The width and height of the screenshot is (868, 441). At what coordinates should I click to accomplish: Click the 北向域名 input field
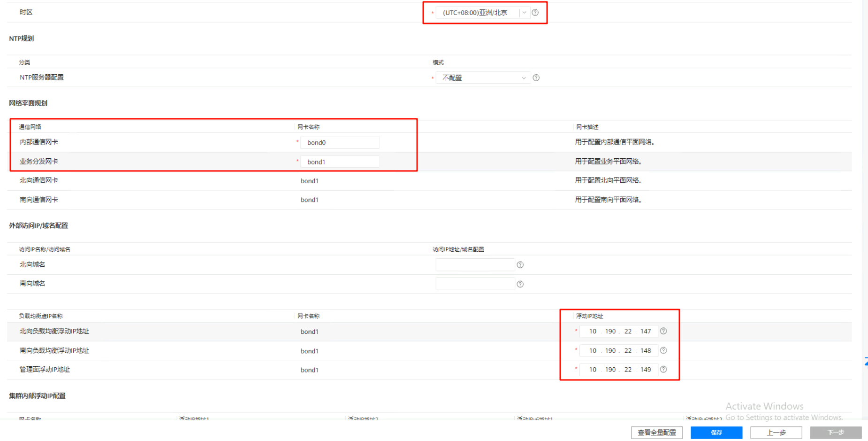pos(475,265)
